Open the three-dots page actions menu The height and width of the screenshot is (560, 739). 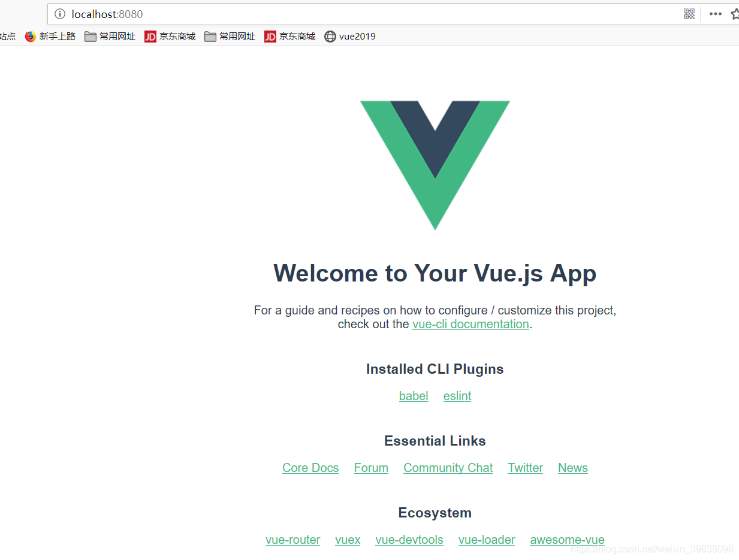pyautogui.click(x=716, y=14)
